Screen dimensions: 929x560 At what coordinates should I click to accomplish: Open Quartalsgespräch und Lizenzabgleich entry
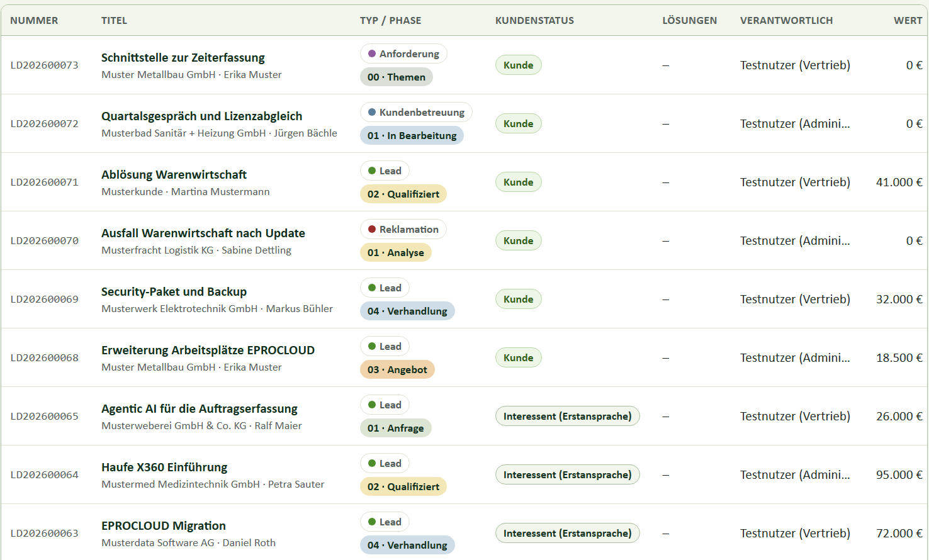click(201, 116)
